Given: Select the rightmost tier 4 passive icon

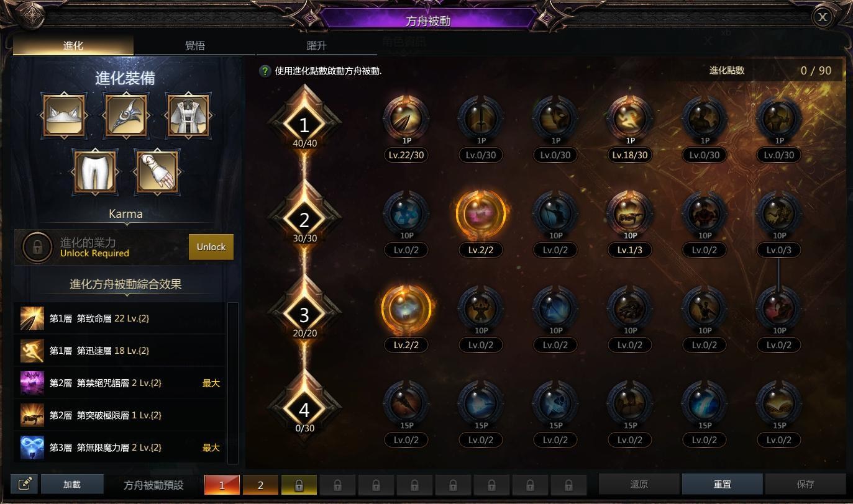Looking at the screenshot, I should (779, 403).
